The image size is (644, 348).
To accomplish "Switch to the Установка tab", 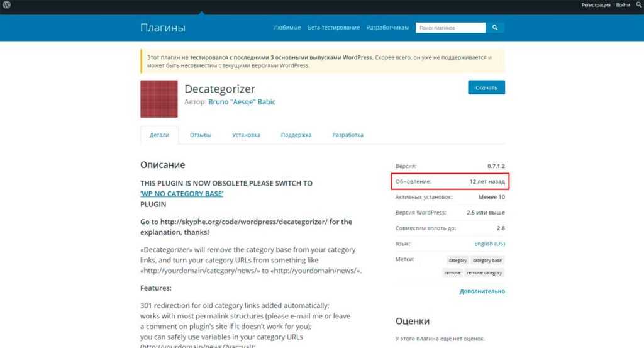I will 246,135.
